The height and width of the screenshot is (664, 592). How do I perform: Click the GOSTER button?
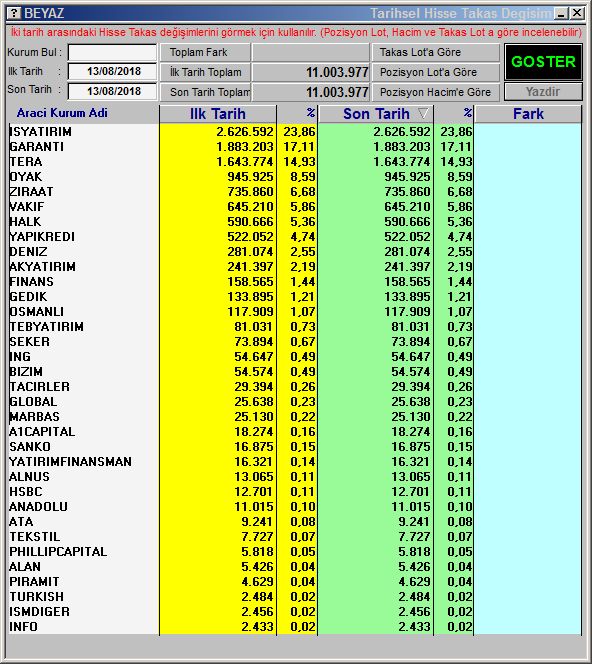click(x=543, y=62)
